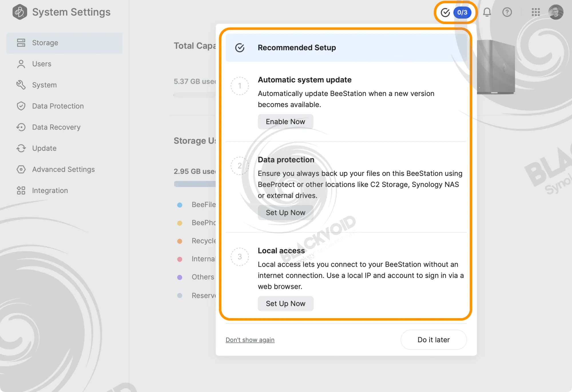Screen dimensions: 572x392
Task: Click the Recommended Setup title
Action: click(297, 47)
